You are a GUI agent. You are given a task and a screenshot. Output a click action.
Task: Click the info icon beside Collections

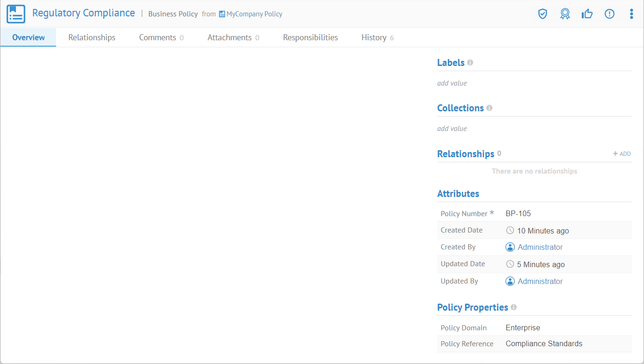coord(489,108)
